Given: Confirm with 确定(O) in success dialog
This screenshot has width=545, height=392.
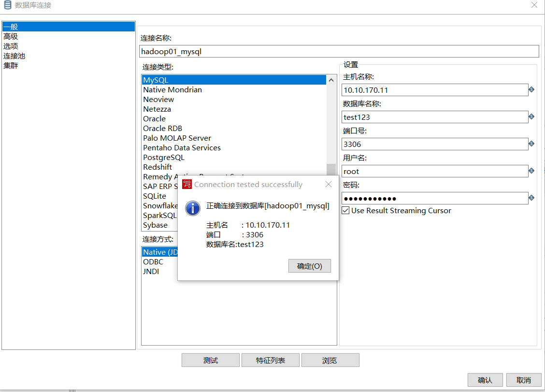Looking at the screenshot, I should point(309,266).
